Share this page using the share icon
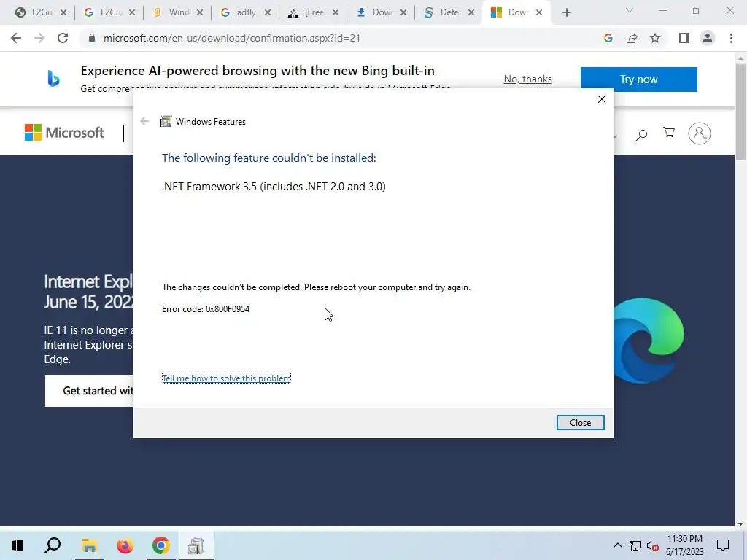The height and width of the screenshot is (560, 747). coord(632,38)
